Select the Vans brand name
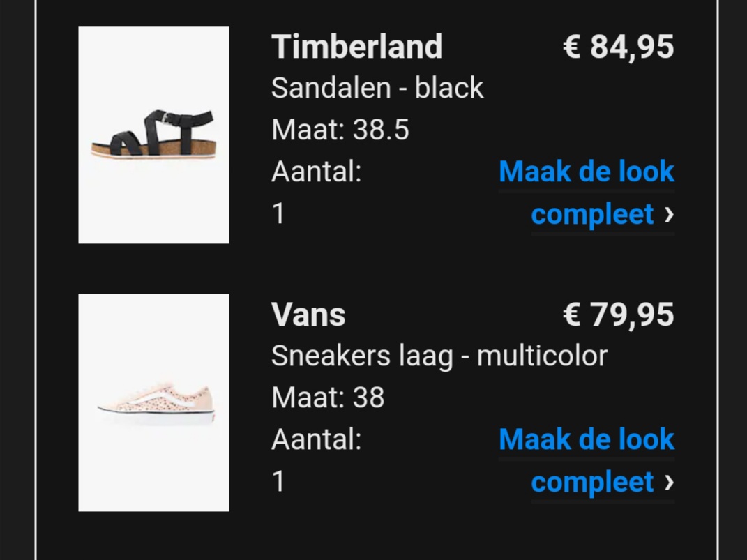 click(308, 315)
